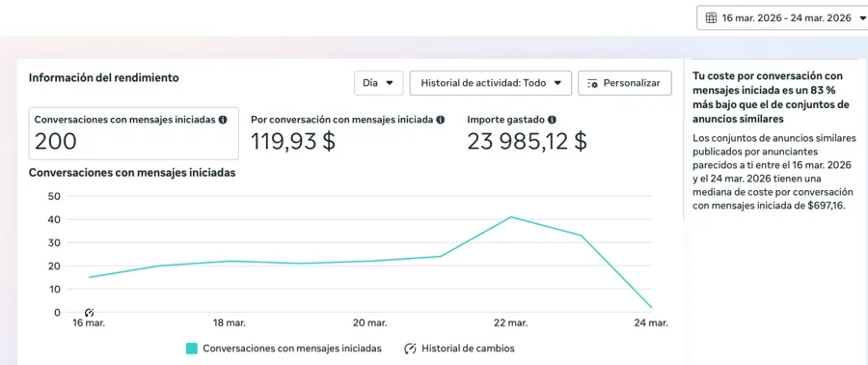
Task: Click the 200 conversations count
Action: point(55,142)
